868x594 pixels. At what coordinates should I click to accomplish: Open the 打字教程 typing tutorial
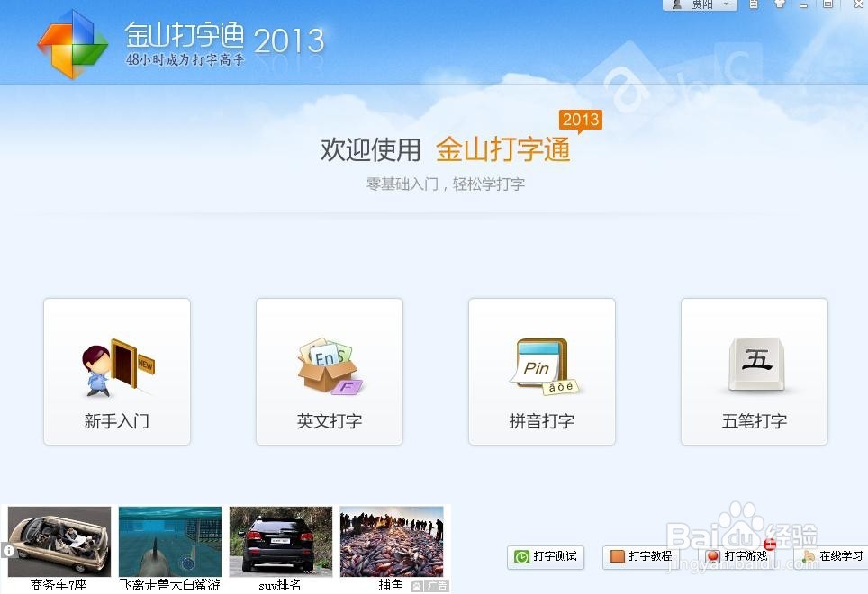[641, 556]
